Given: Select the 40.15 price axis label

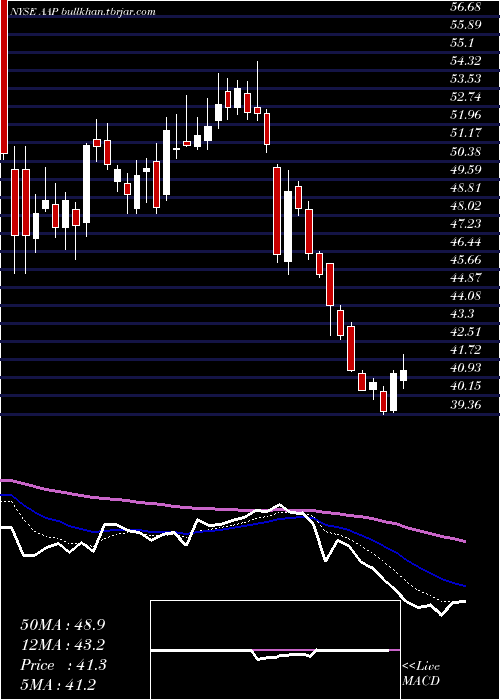Looking at the screenshot, I should 465,387.
